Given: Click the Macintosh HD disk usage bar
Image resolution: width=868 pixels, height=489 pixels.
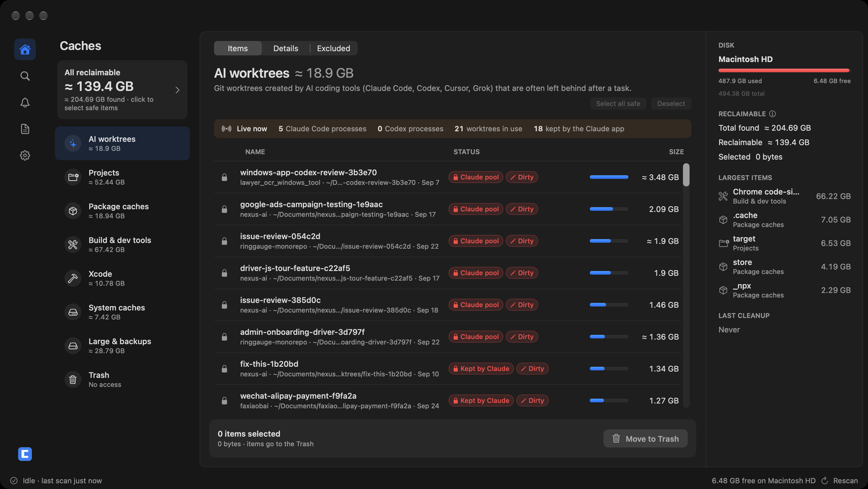Looking at the screenshot, I should coord(784,70).
